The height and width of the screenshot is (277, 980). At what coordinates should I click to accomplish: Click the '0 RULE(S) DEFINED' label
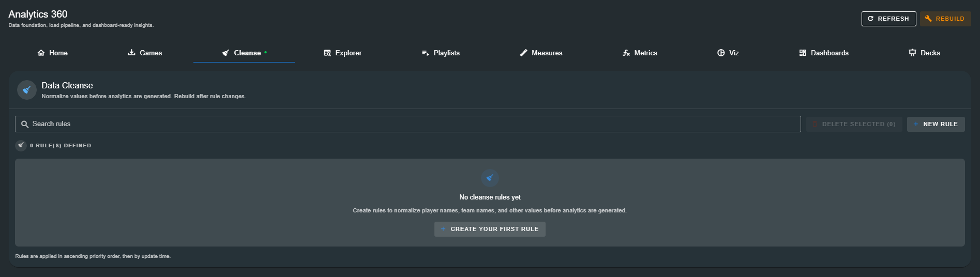(61, 146)
